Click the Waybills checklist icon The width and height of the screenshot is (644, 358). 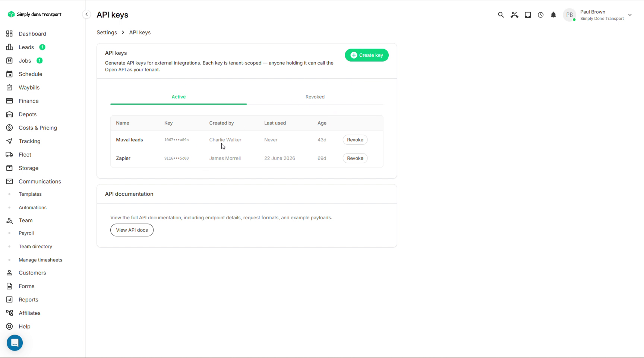(x=9, y=87)
